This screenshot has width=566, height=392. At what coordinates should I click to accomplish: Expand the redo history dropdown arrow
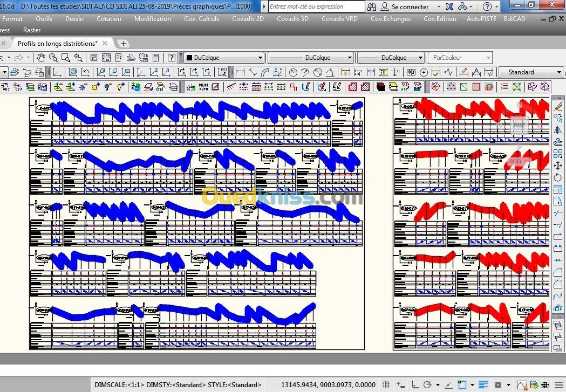(28, 58)
